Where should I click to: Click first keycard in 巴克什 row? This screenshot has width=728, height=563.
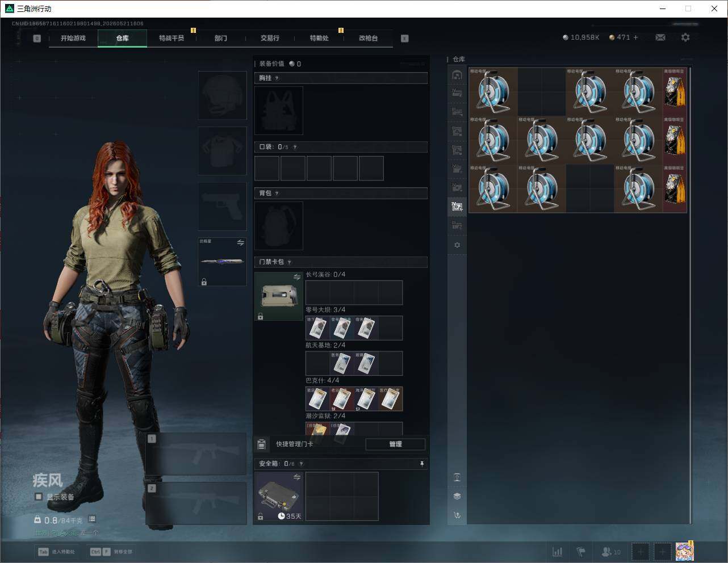tap(317, 399)
